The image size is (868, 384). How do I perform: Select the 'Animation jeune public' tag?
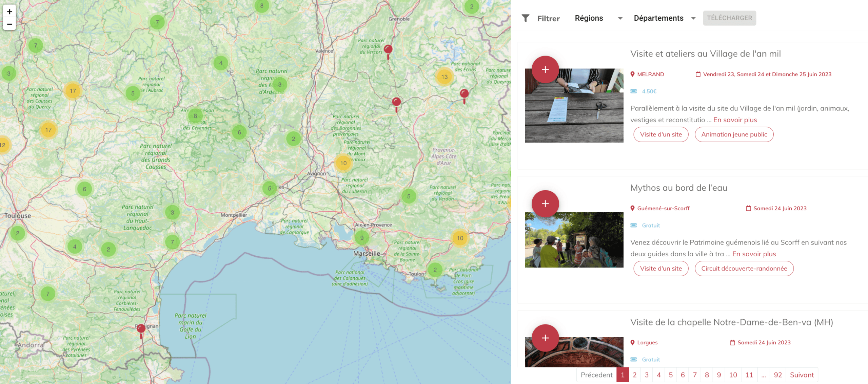click(x=734, y=134)
